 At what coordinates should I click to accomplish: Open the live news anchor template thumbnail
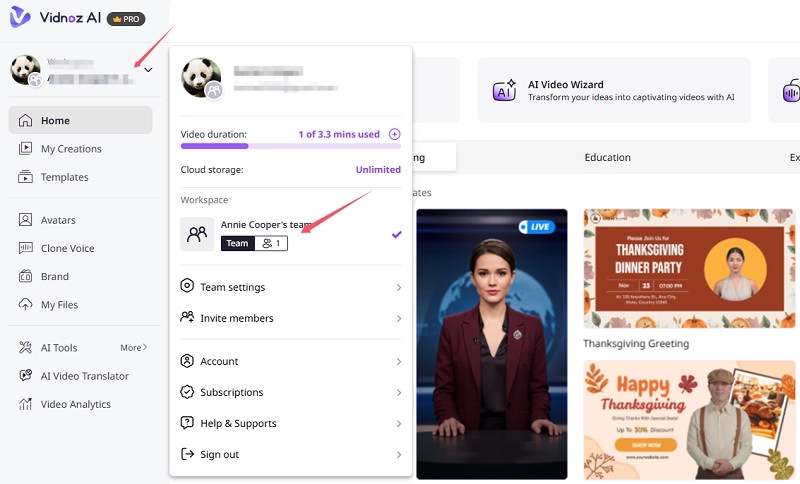(x=492, y=344)
